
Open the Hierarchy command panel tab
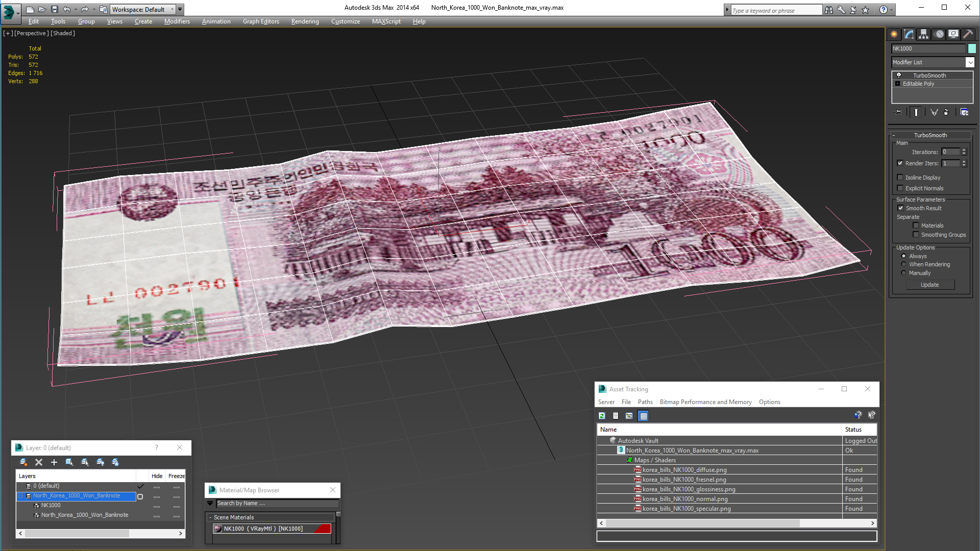(x=924, y=34)
